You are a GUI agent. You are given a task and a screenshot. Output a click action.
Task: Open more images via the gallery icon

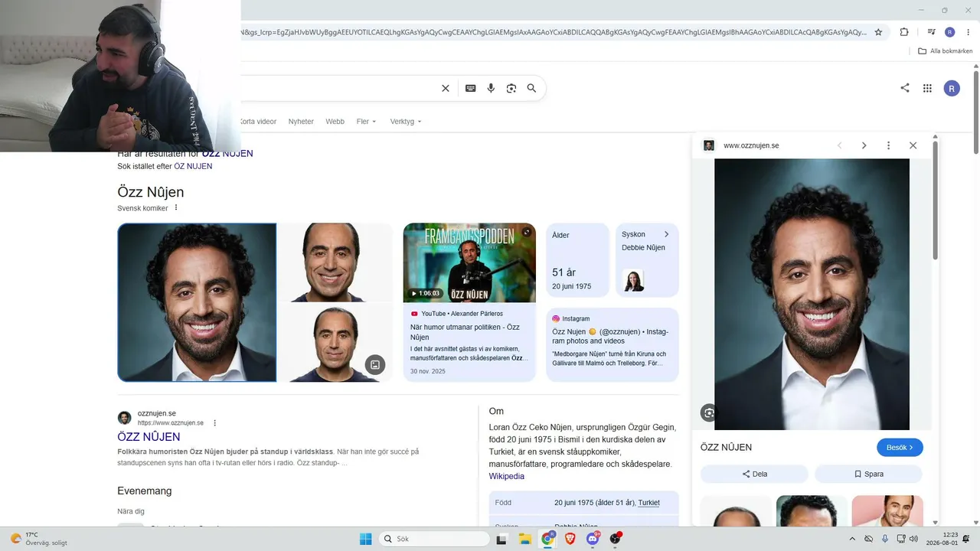point(375,364)
